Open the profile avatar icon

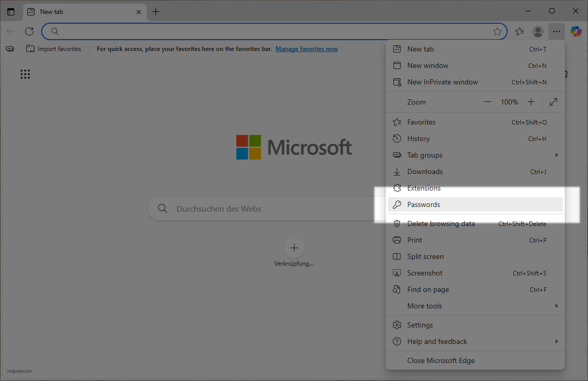538,31
